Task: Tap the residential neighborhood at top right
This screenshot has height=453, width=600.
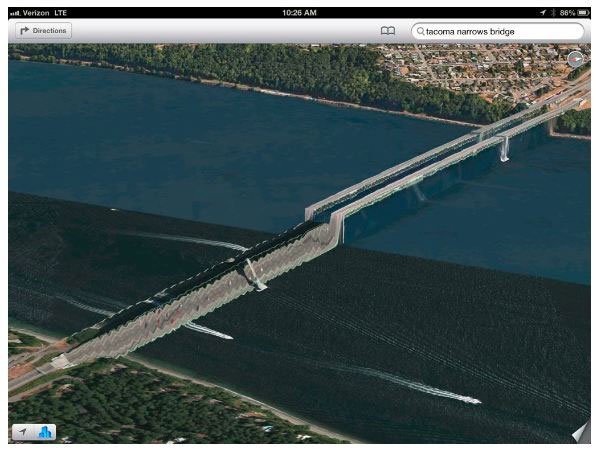Action: click(x=500, y=70)
